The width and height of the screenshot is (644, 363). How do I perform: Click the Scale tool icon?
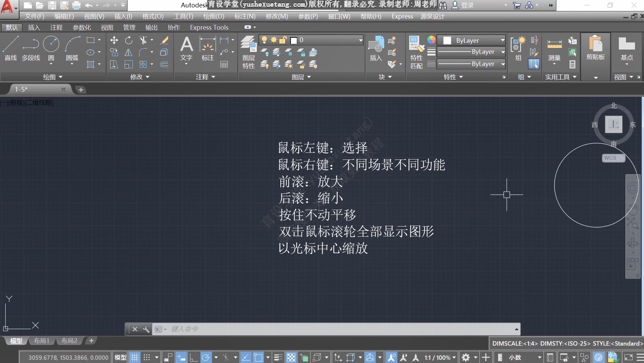tap(129, 64)
